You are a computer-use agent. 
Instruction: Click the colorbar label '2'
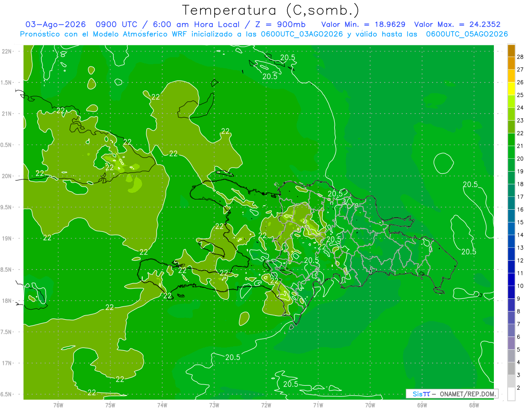(x=519, y=388)
